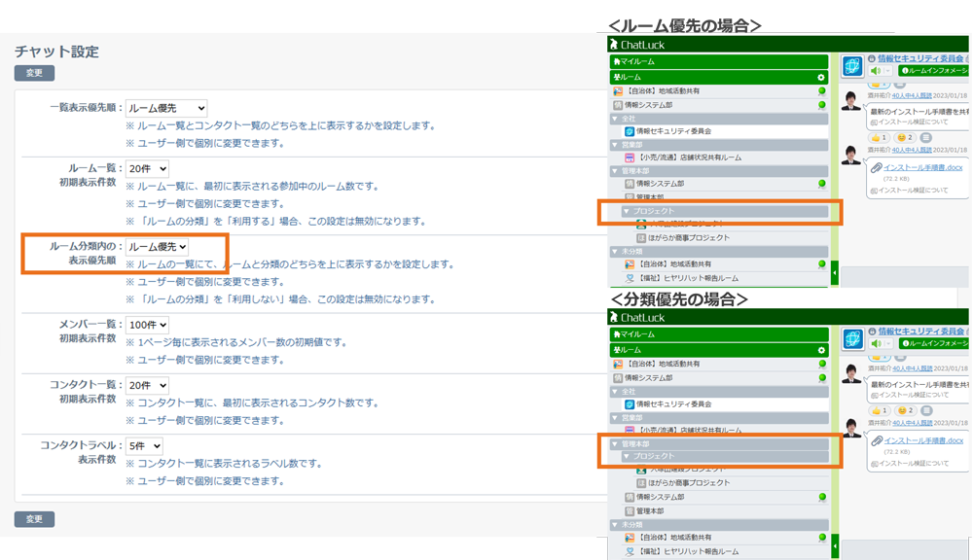Toggle the speaker notification icon for the room
973x560 pixels.
point(876,71)
